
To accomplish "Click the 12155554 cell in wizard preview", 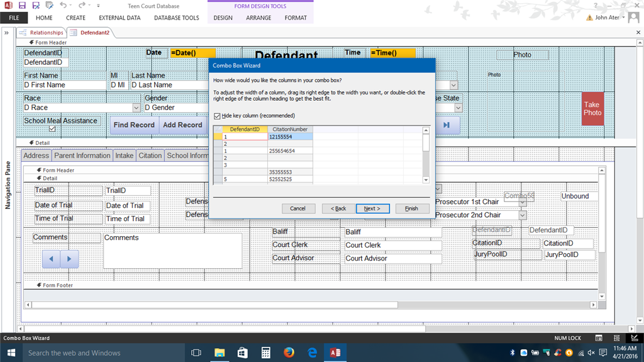I will tap(290, 137).
